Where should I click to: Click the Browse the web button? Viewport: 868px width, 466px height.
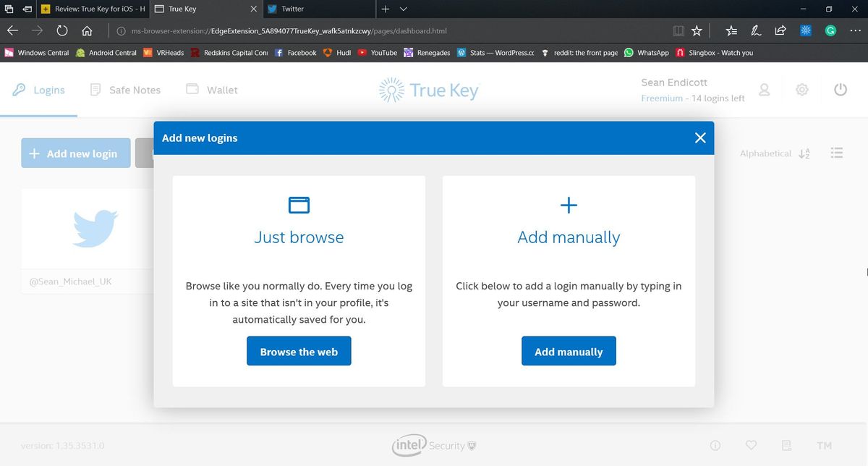point(299,351)
